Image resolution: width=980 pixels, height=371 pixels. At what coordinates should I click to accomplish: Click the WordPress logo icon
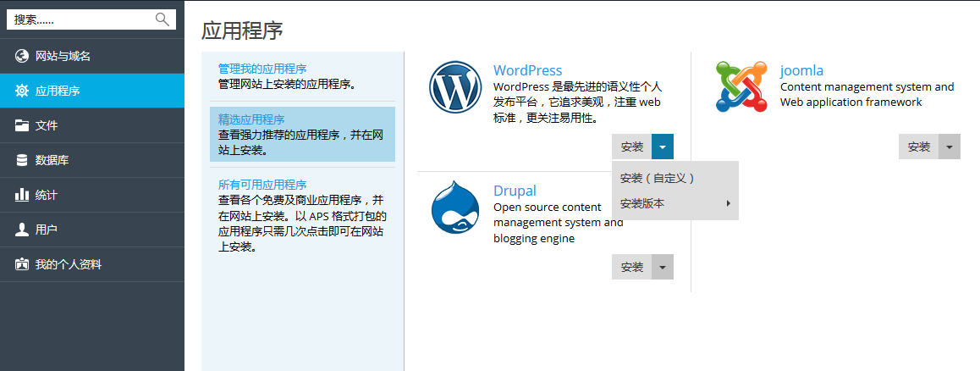point(455,88)
